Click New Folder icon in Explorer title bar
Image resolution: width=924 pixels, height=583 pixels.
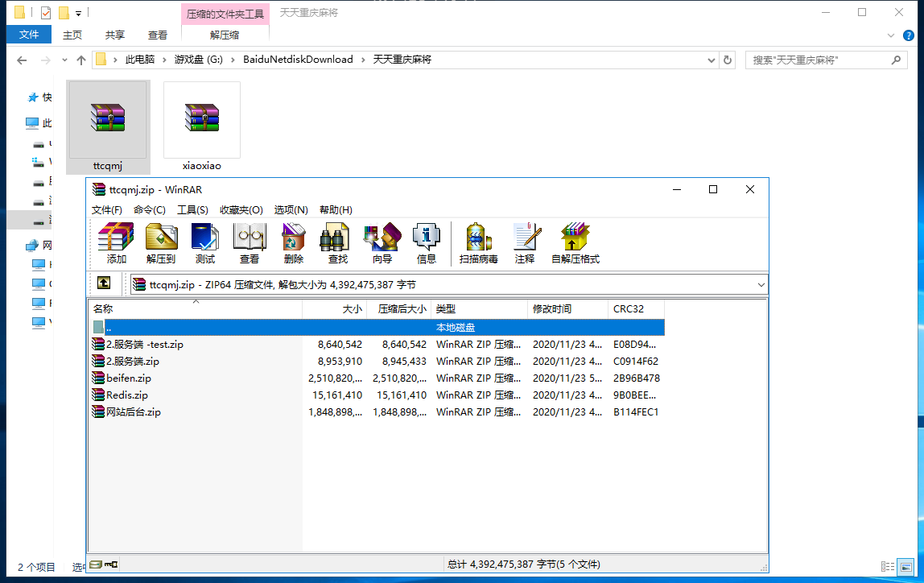pos(64,12)
